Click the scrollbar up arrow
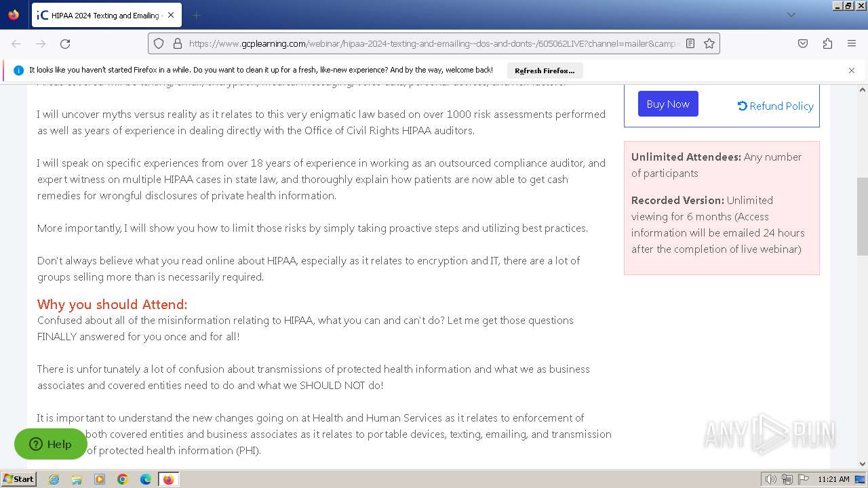 pos(863,89)
